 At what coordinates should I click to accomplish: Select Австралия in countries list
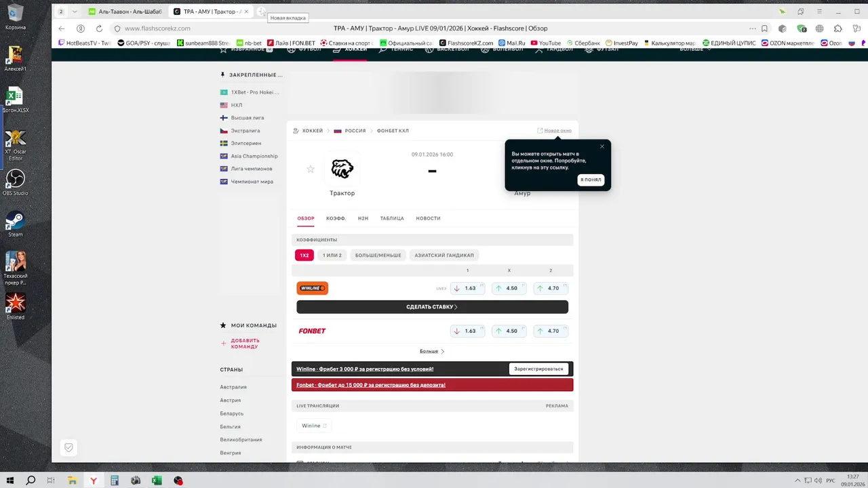pos(233,387)
